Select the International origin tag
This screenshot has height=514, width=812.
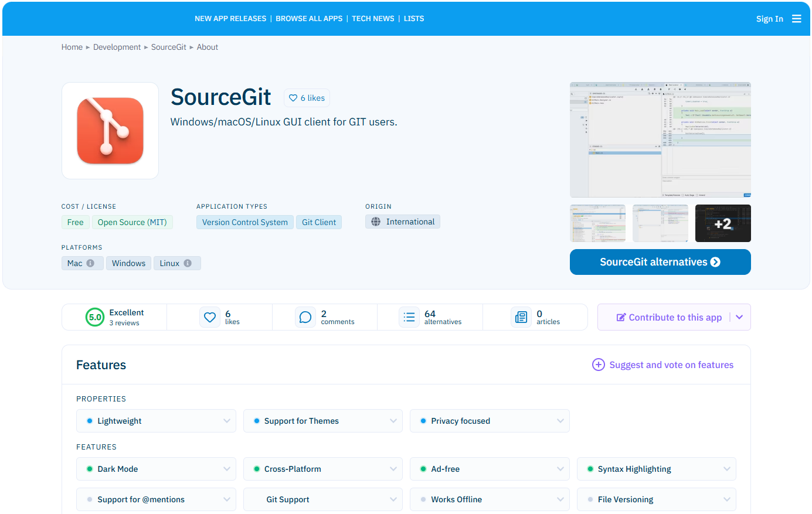403,222
